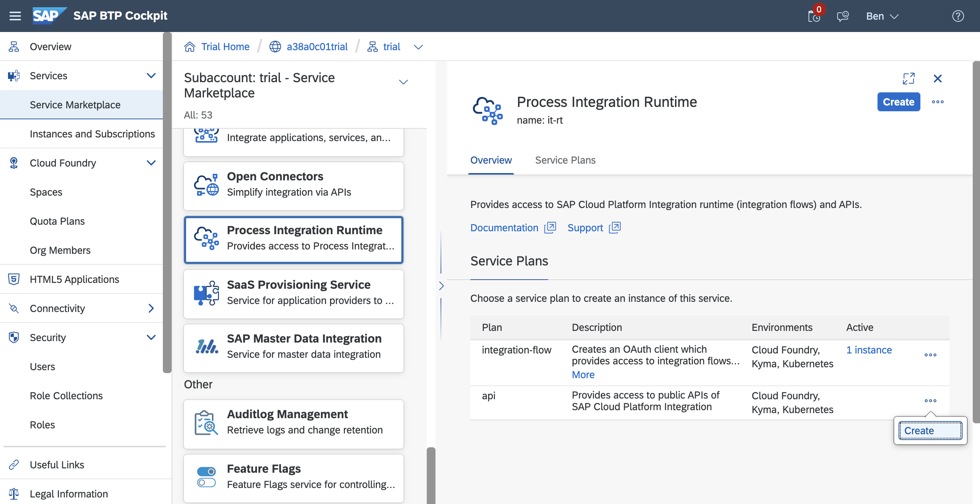Enter full screen for detail panel

pyautogui.click(x=908, y=79)
